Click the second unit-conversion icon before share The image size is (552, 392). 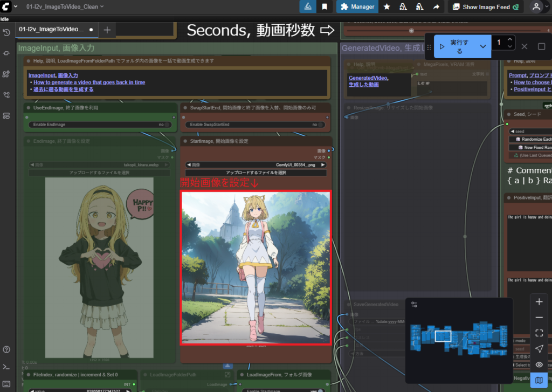(x=419, y=6)
